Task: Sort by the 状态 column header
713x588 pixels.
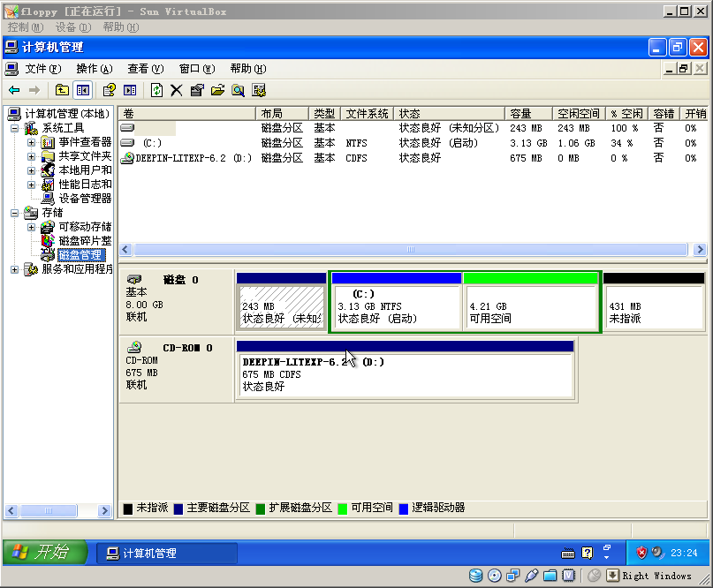Action: [x=449, y=113]
